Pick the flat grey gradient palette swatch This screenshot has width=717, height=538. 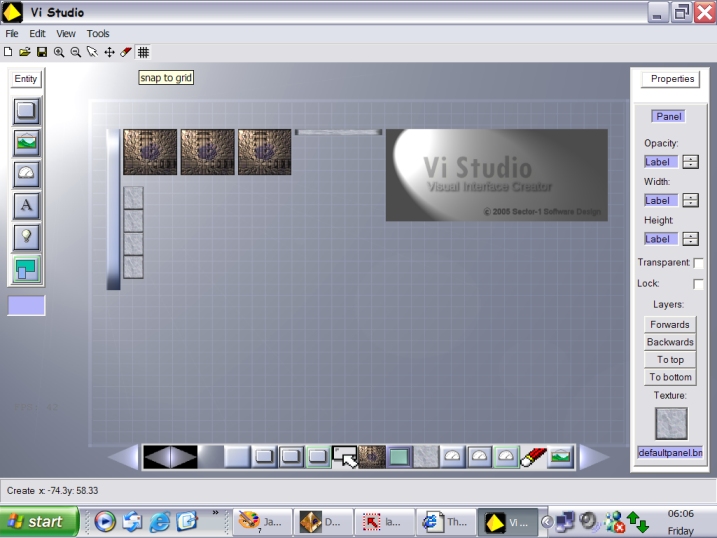[211, 457]
